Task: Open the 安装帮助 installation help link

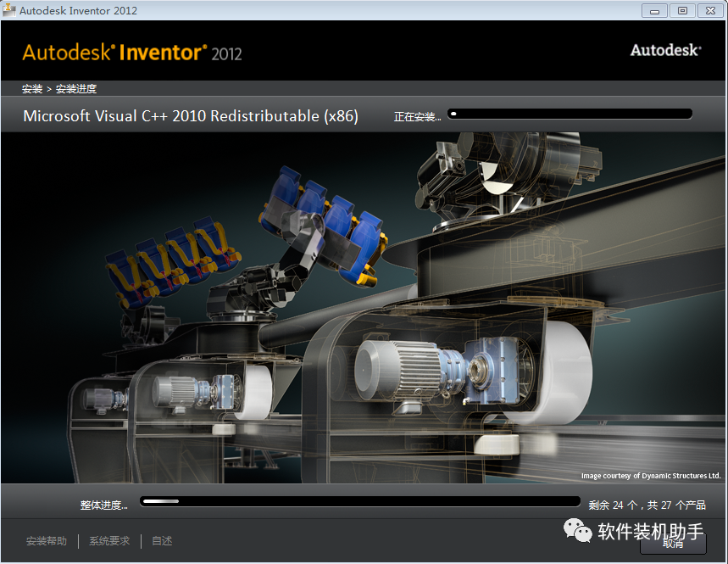Action: [47, 541]
